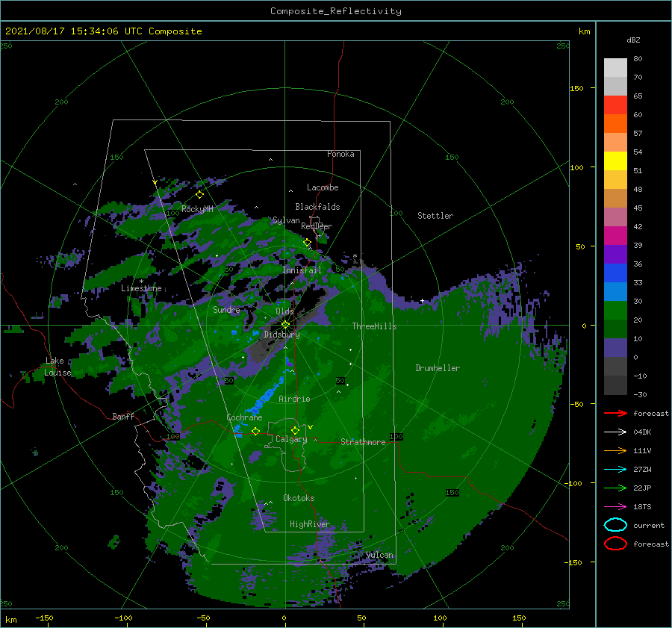Click the ThreeHills label
Screen dimensions: 672x628
click(x=374, y=326)
